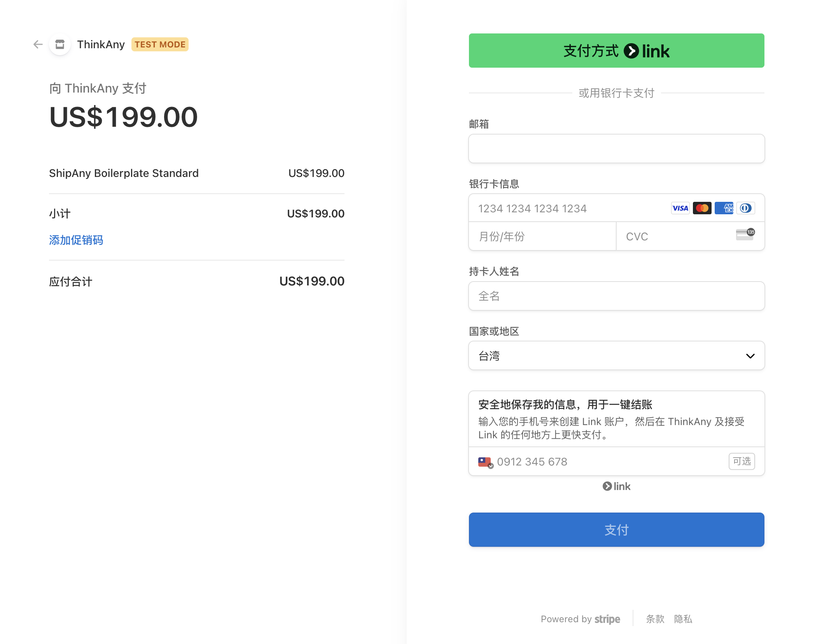The width and height of the screenshot is (822, 644).
Task: Click ShipAny Boilerplate Standard item name
Action: pos(124,173)
